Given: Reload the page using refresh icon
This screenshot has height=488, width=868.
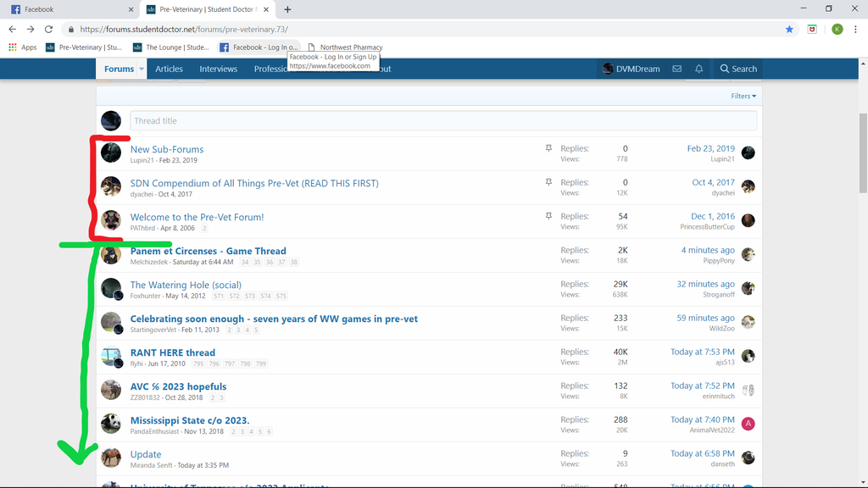Looking at the screenshot, I should pos(48,29).
